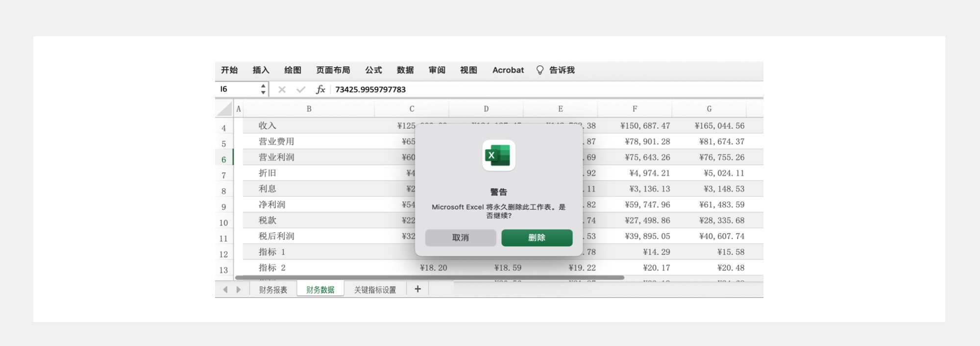Click the next sheet arrow
980x346 pixels.
tap(239, 290)
